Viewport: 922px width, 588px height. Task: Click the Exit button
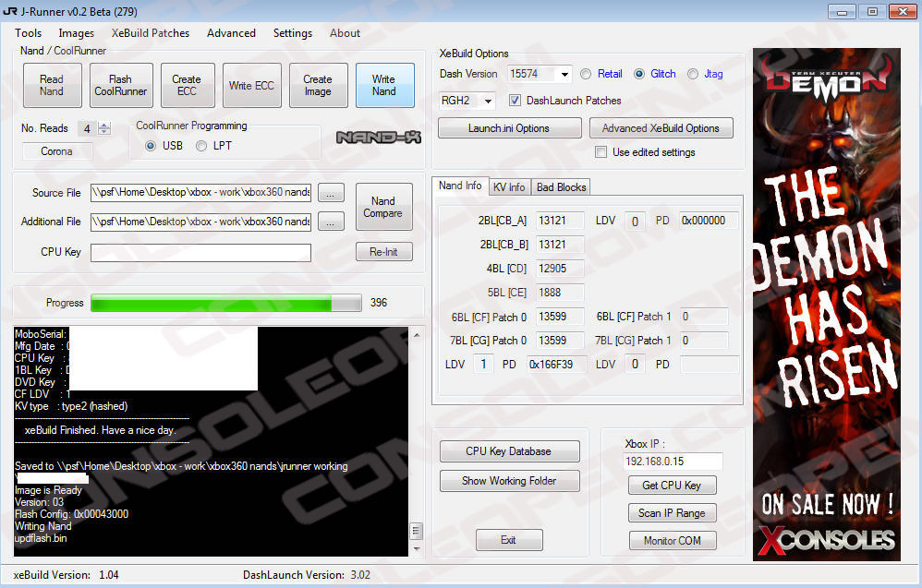pos(509,540)
